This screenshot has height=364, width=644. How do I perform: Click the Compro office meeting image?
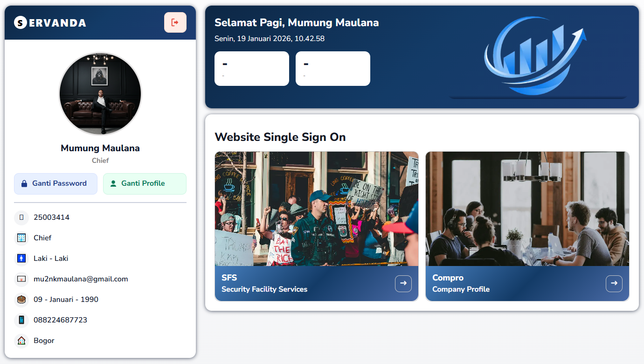[x=527, y=209]
